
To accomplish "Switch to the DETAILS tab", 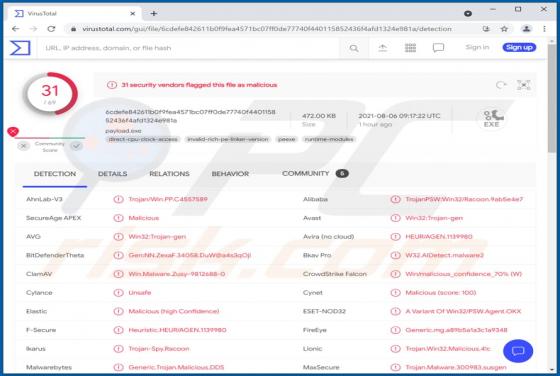I will coord(112,174).
